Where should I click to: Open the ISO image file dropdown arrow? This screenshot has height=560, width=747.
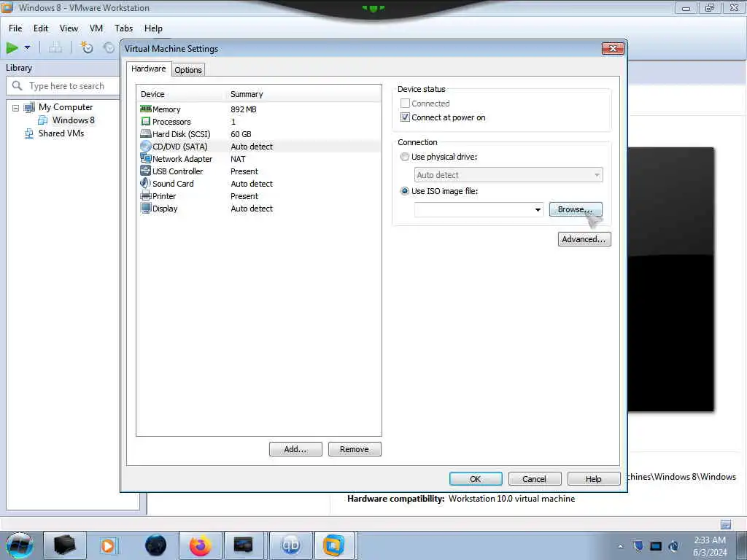(538, 209)
